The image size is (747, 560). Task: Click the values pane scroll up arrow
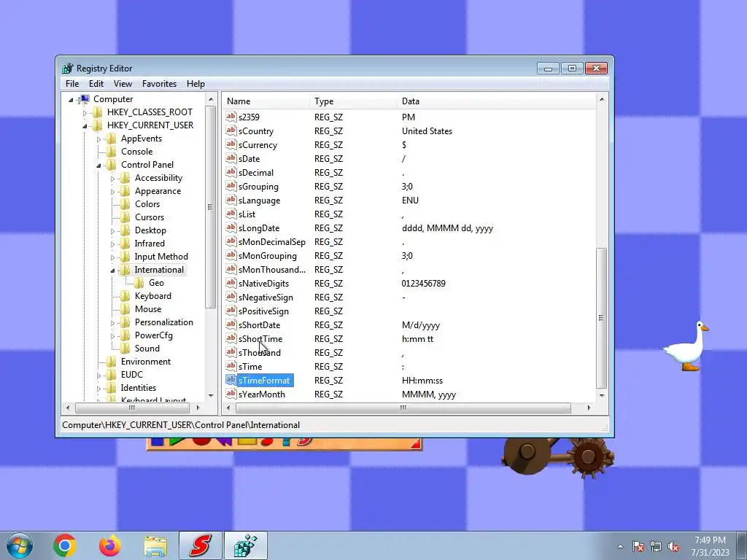coord(602,99)
